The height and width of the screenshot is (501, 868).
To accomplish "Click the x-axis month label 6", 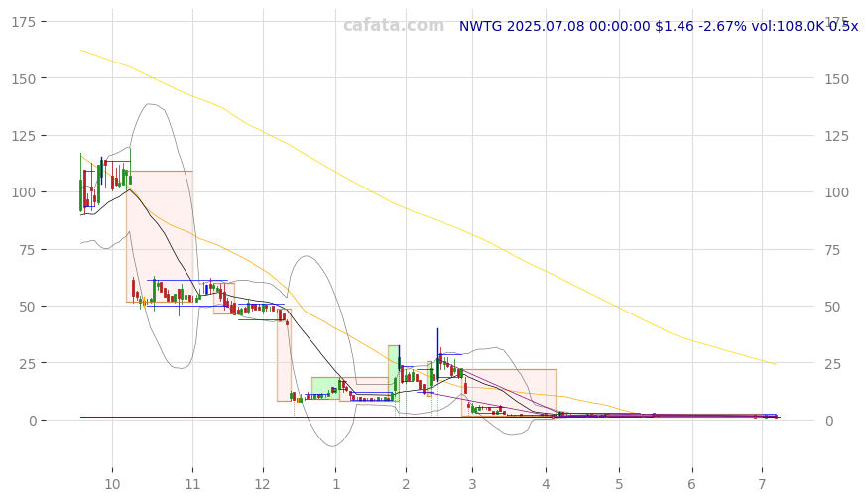I will point(692,484).
